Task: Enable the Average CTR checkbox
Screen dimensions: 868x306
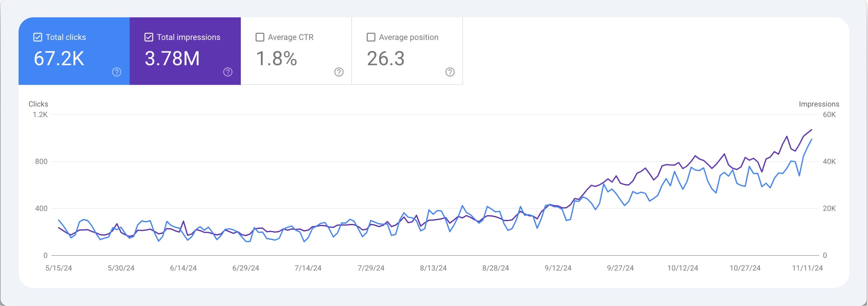Action: 259,37
